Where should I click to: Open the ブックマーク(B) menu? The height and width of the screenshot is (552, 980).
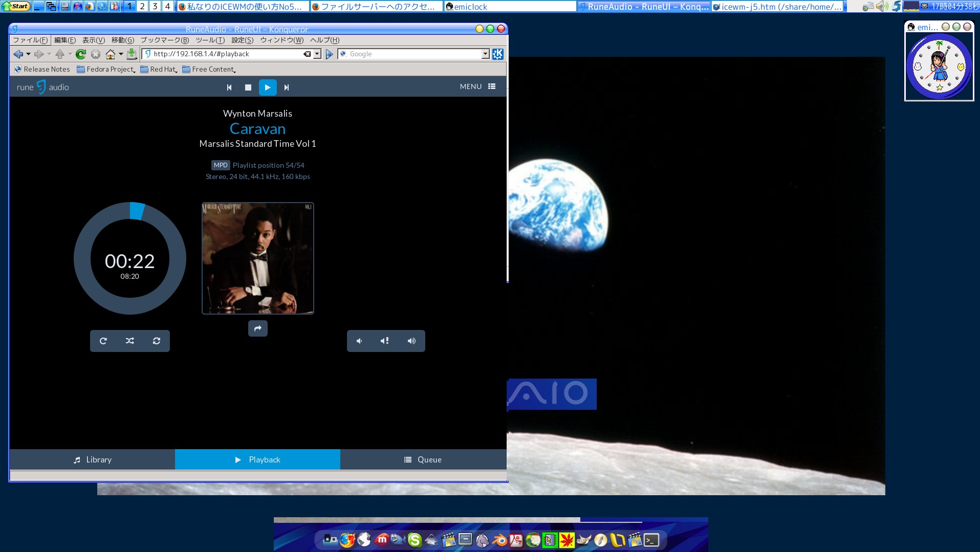[165, 40]
